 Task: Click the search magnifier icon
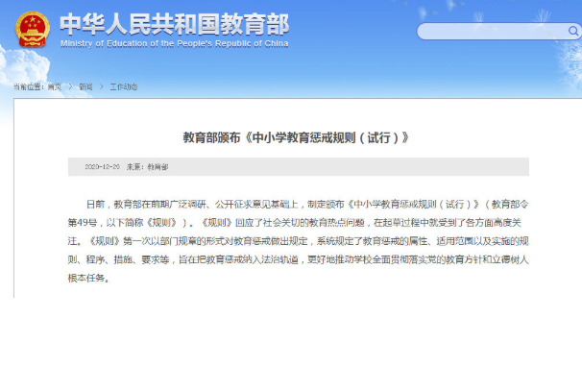click(x=573, y=31)
